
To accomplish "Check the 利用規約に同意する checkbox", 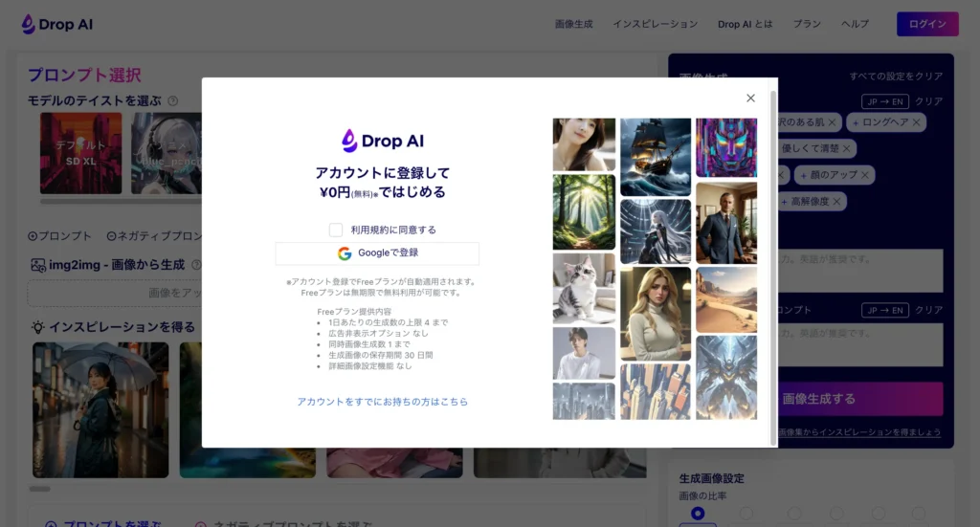I will 336,230.
